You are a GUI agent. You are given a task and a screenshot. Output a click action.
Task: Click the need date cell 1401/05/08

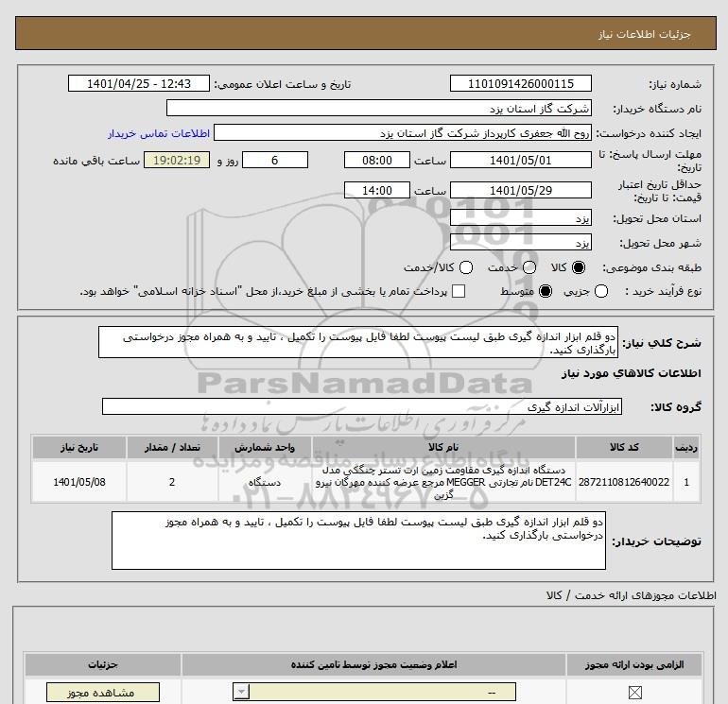click(x=78, y=482)
